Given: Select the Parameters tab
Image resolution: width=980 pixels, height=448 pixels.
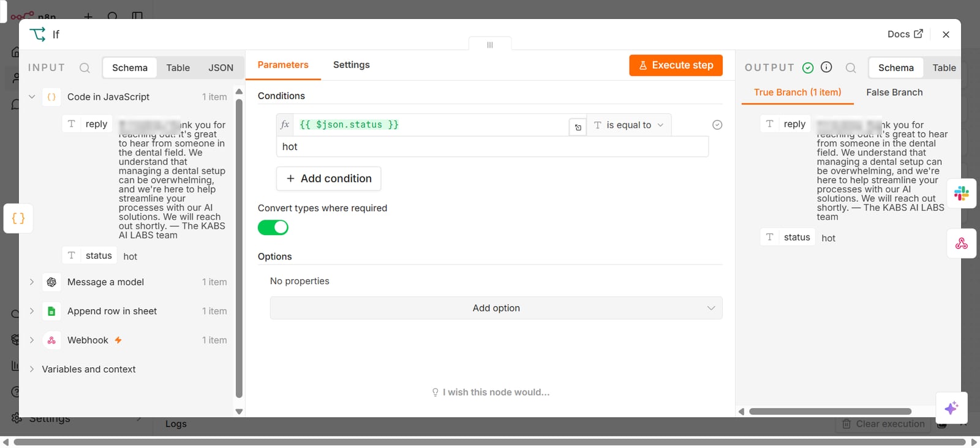Looking at the screenshot, I should 283,65.
